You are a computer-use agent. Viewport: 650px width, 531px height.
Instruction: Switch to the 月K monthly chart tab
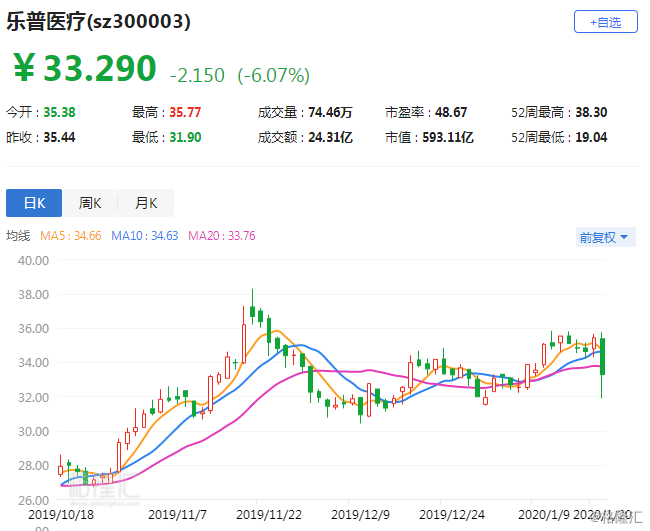point(146,203)
